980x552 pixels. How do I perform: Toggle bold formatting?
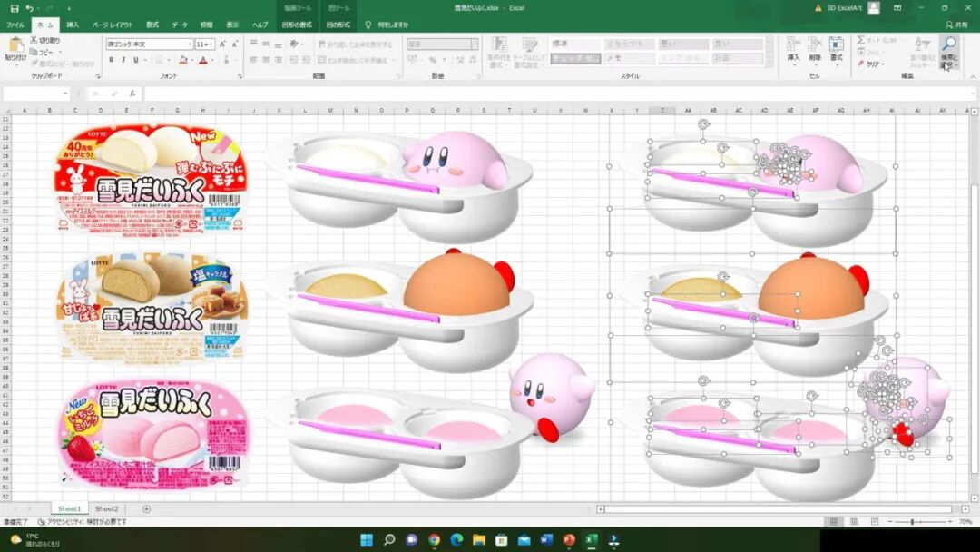pyautogui.click(x=112, y=60)
